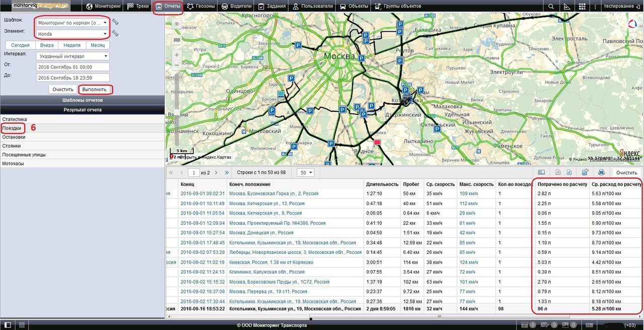
Task: Click the Выполнить button
Action: [95, 89]
